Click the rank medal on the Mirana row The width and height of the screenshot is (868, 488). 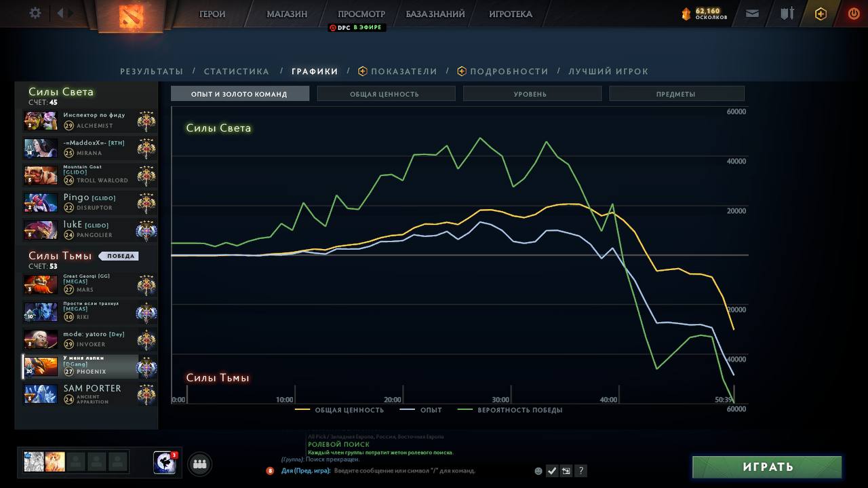[146, 149]
